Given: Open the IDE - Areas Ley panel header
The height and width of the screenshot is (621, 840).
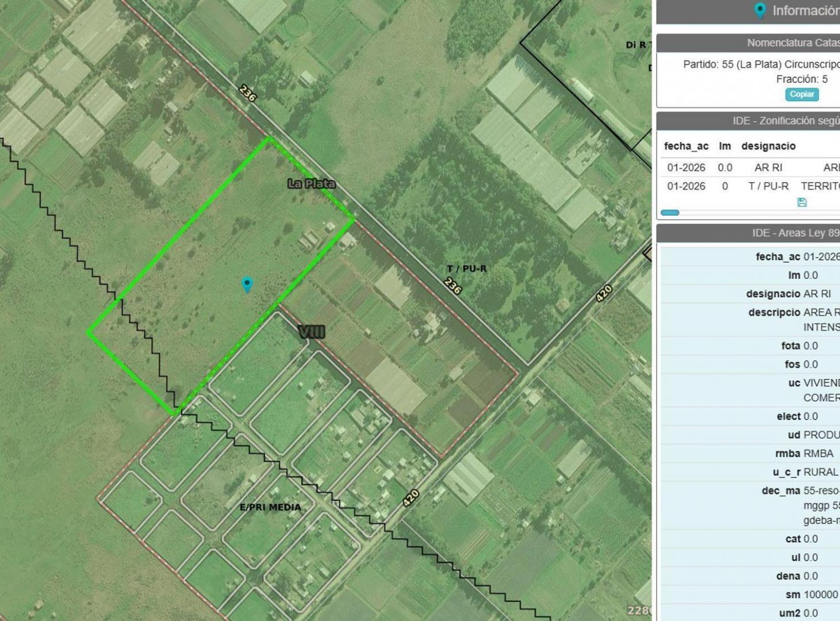Looking at the screenshot, I should coord(749,233).
